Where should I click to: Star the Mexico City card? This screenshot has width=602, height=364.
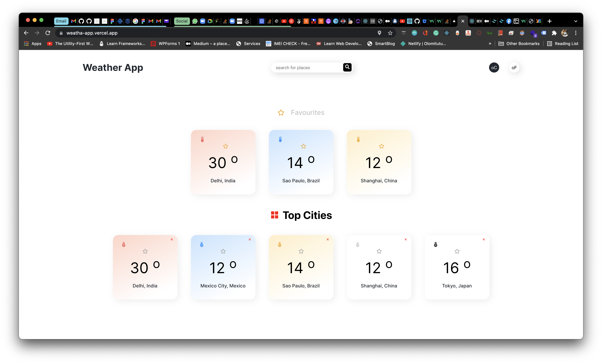pos(223,251)
